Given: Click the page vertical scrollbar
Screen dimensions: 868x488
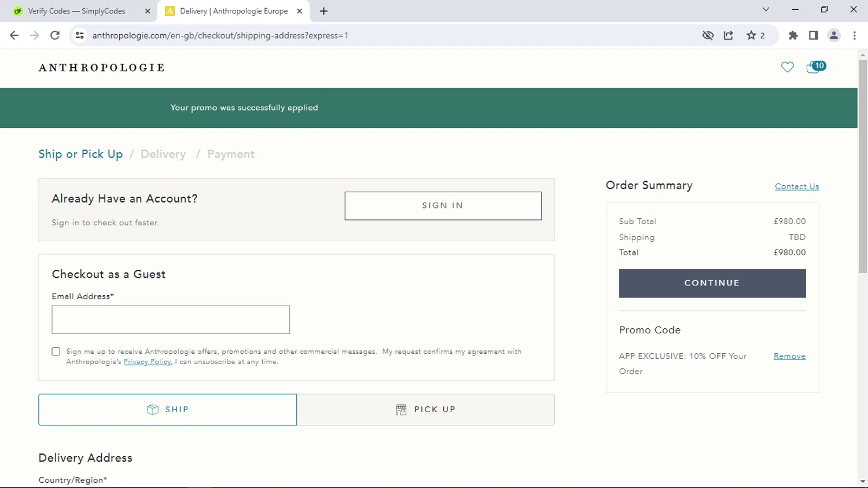Looking at the screenshot, I should tap(863, 166).
